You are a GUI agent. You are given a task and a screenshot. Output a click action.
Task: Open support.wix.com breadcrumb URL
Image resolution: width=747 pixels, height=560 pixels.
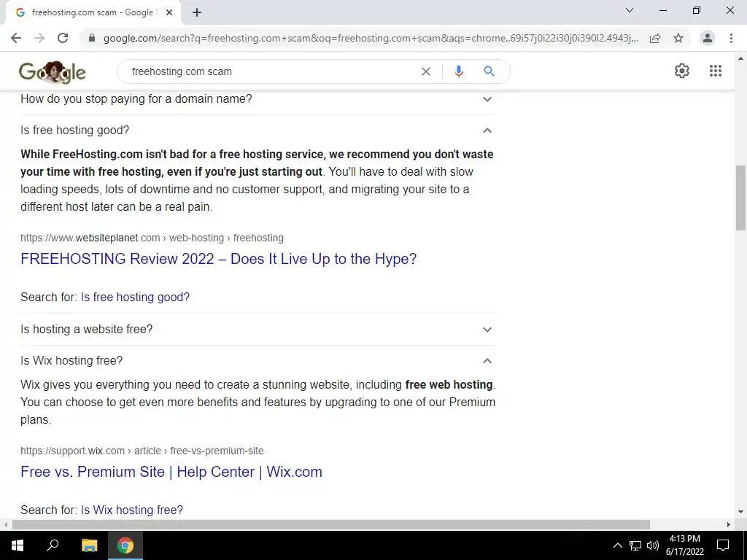pyautogui.click(x=142, y=451)
